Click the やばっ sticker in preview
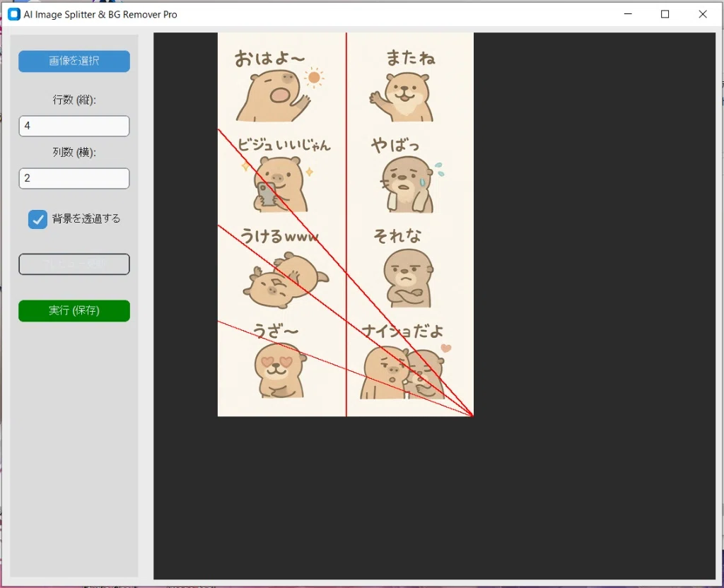 (407, 175)
